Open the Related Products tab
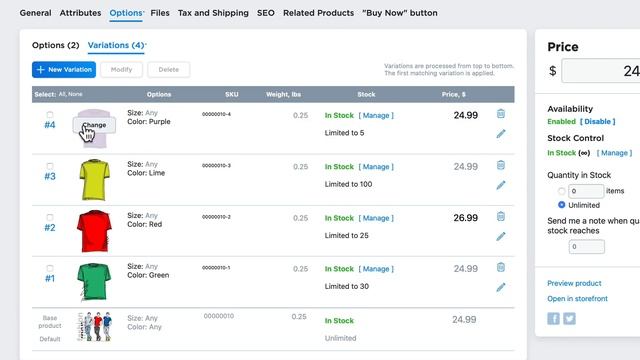The width and height of the screenshot is (640, 360). coord(318,13)
